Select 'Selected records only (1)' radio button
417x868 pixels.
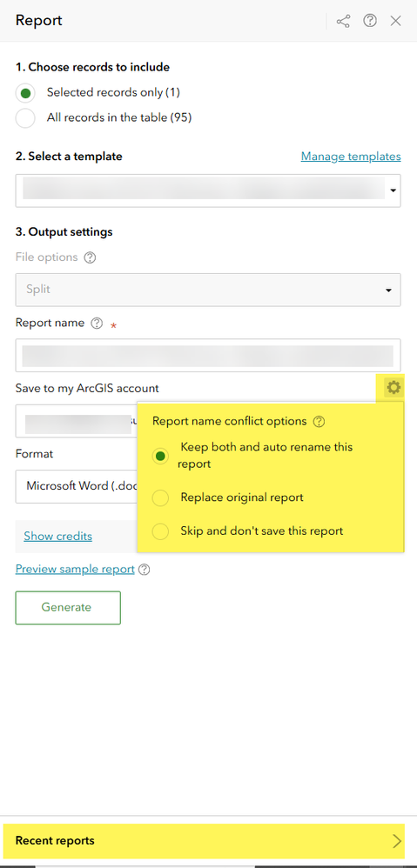pos(25,93)
